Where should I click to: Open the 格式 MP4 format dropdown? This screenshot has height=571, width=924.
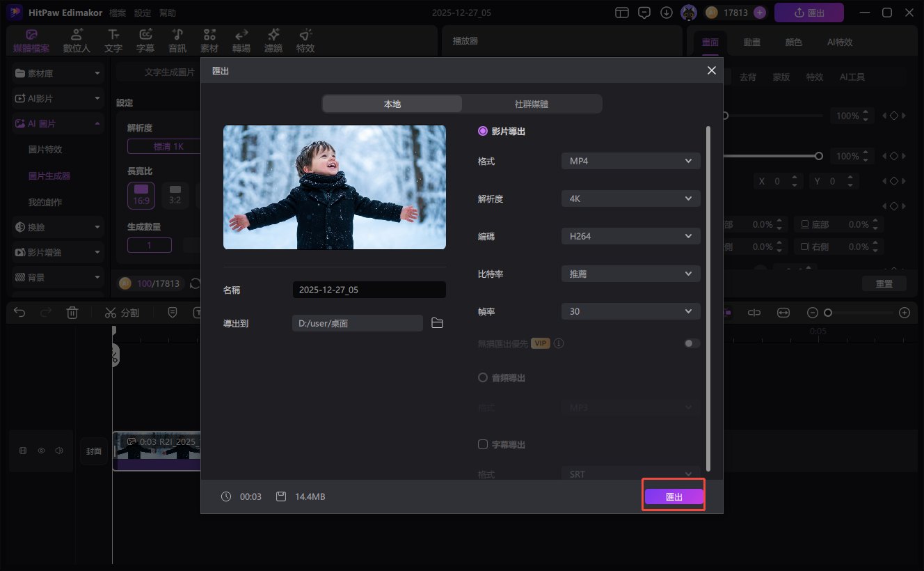[x=630, y=160]
